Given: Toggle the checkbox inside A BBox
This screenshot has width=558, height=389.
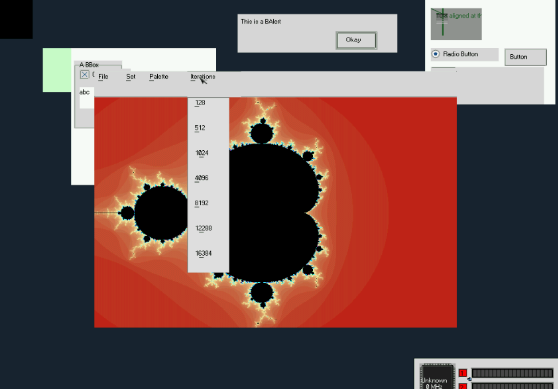Looking at the screenshot, I should pos(84,75).
